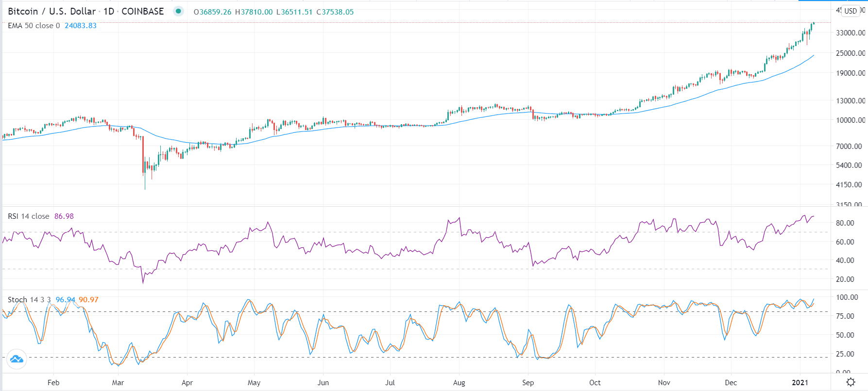Click the green market status dot

tap(178, 11)
